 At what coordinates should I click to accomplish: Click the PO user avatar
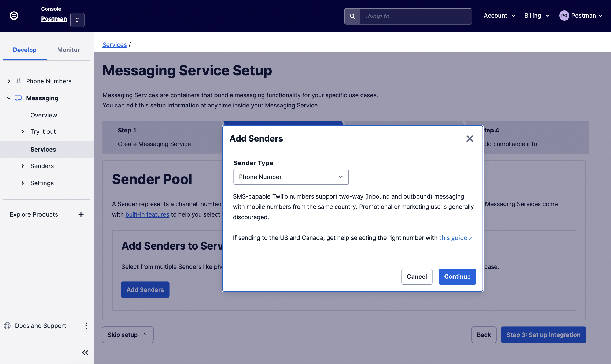(x=564, y=16)
